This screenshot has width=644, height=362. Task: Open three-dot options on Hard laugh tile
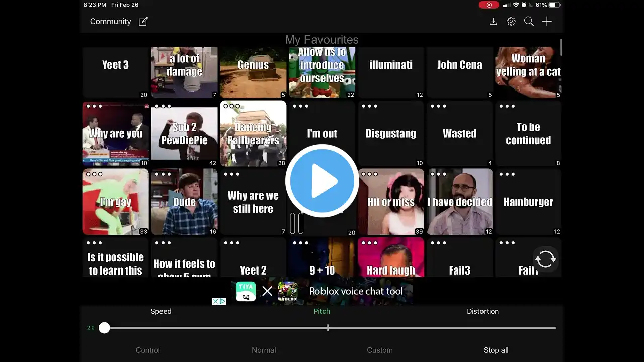tap(369, 243)
